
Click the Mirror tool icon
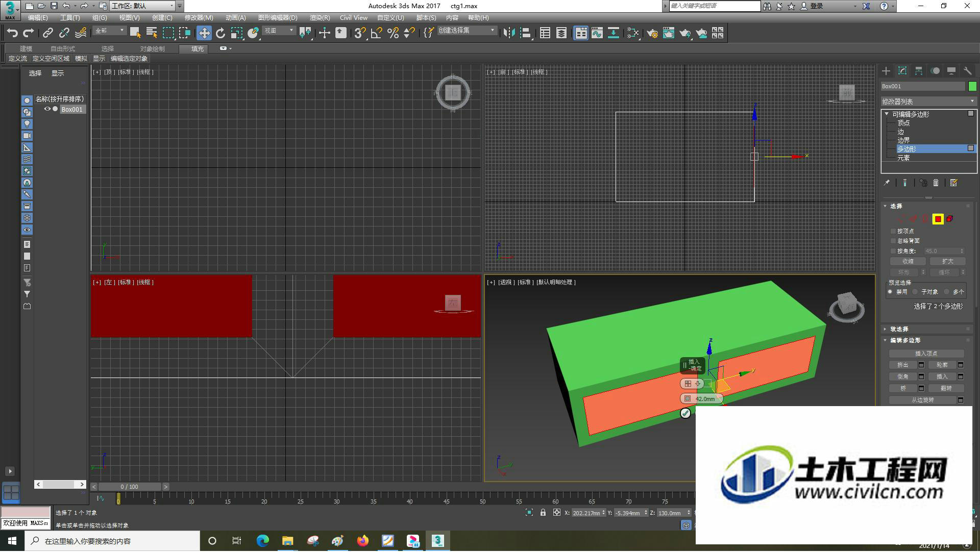click(x=509, y=33)
